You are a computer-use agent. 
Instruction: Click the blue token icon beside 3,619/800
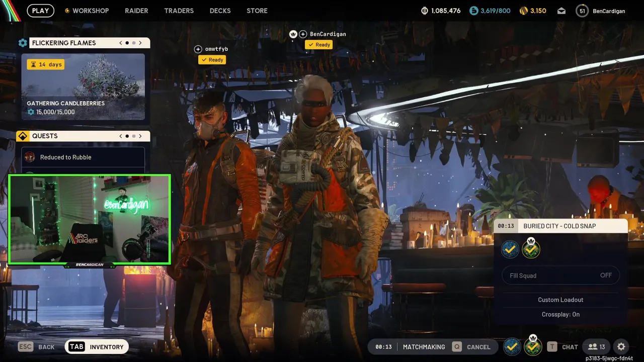pyautogui.click(x=473, y=11)
